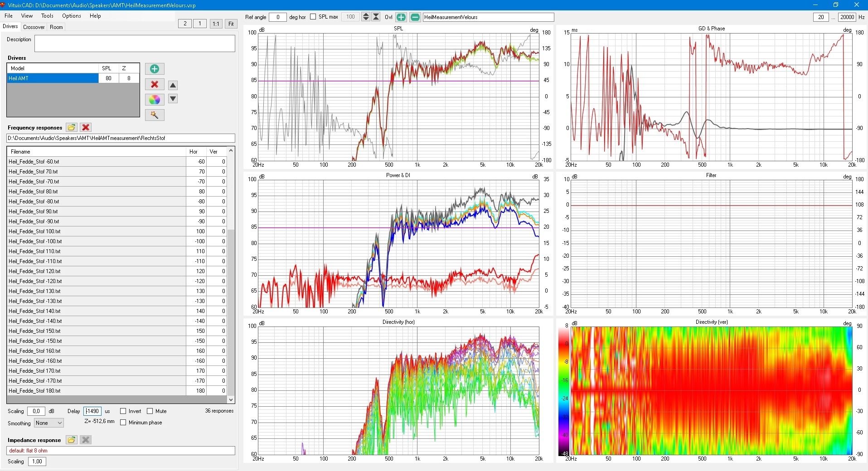Click the layout button labeled 2
Viewport: 868px width, 471px height.
[185, 24]
